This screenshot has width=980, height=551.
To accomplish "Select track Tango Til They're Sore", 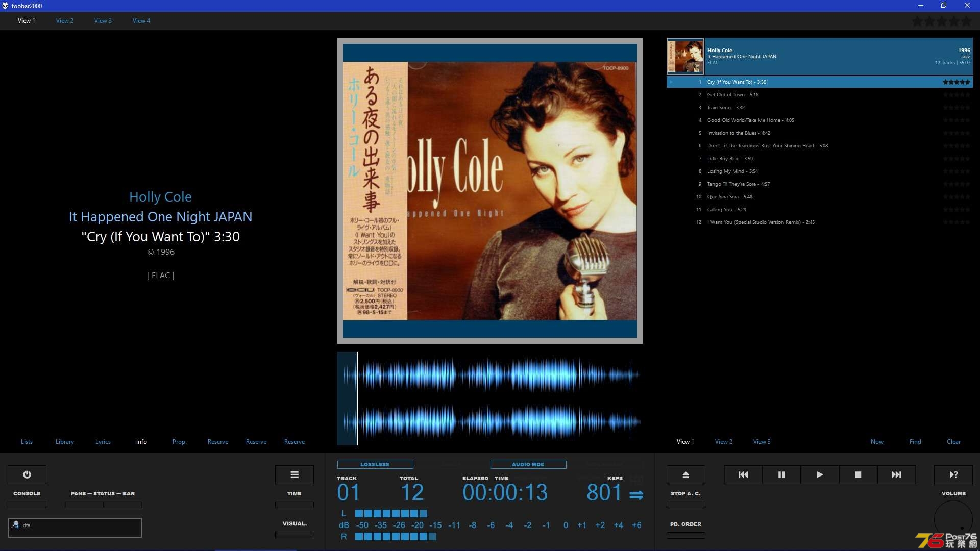I will [820, 184].
